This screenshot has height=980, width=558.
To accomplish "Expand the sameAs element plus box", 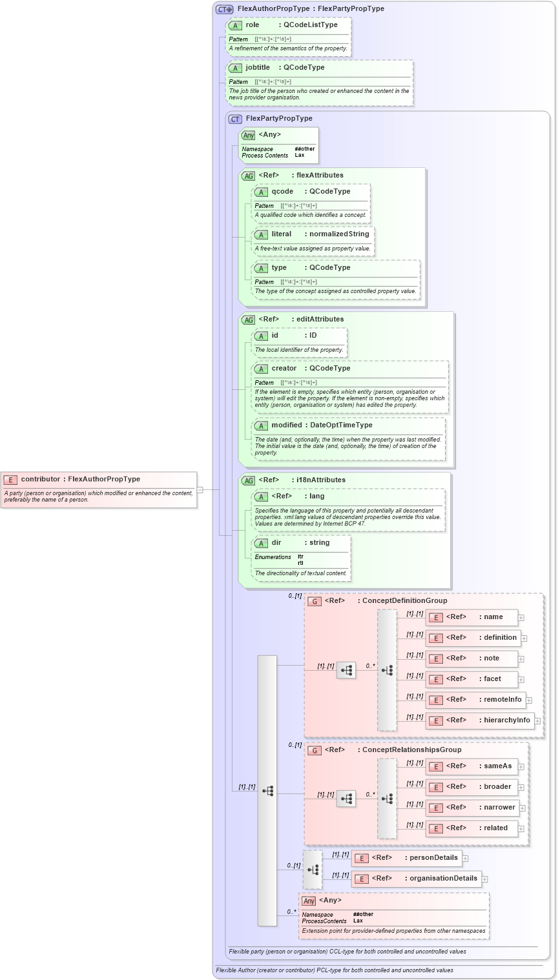I will [x=521, y=767].
